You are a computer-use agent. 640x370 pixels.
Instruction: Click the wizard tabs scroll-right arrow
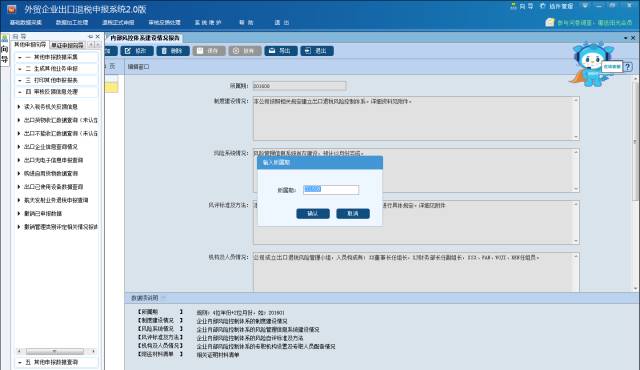click(97, 45)
